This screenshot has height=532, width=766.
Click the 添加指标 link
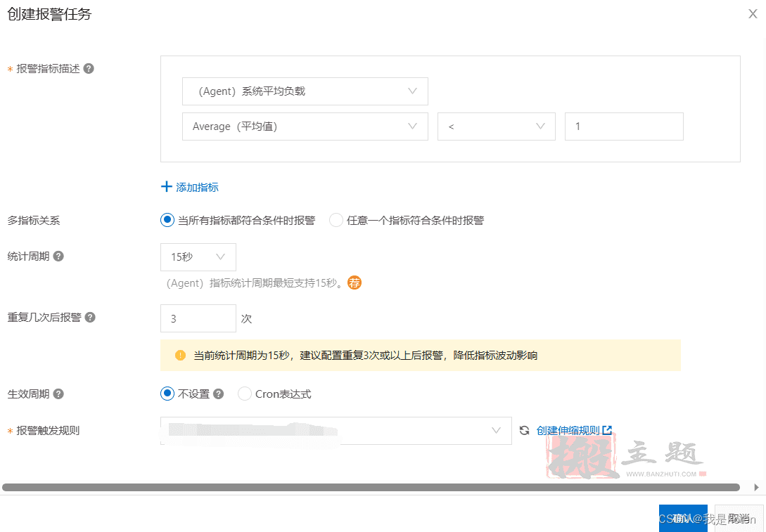tap(189, 187)
